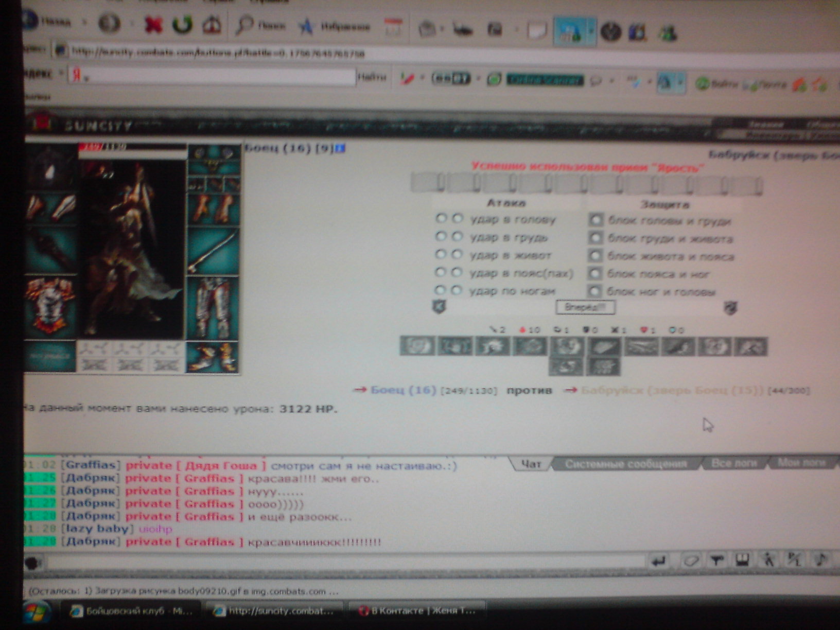Screen dimensions: 840x630
Task: Click the left shield icon beside Вперёд
Action: click(x=439, y=307)
